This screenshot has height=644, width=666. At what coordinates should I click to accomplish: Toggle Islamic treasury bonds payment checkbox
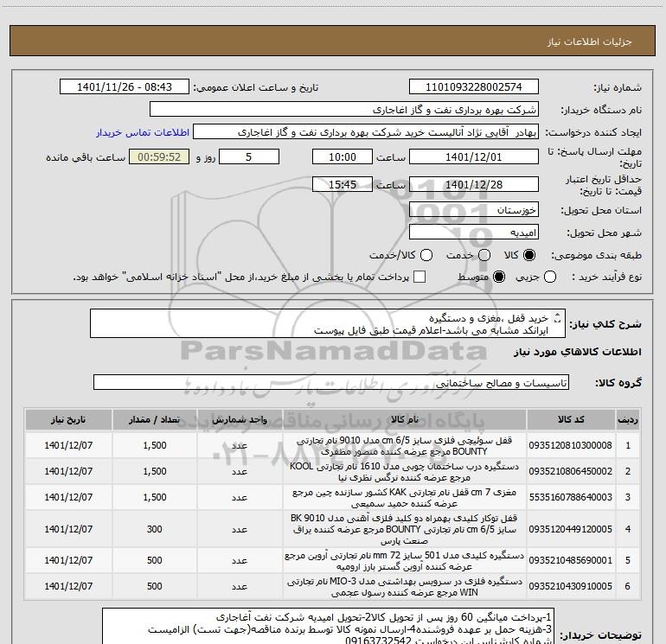pos(419,277)
